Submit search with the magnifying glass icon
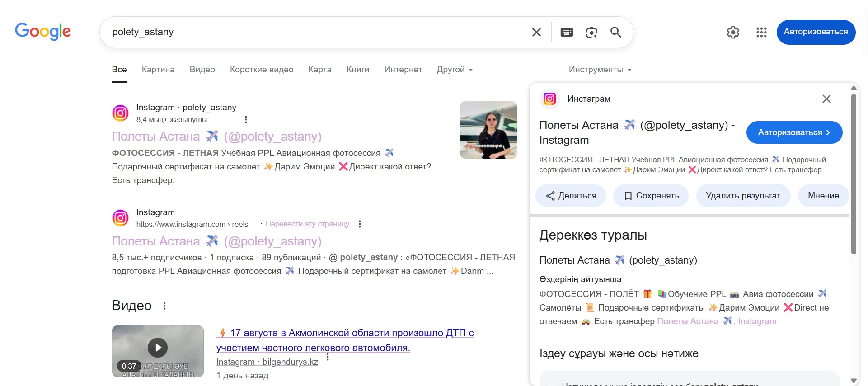Viewport: 868px width, 386px height. point(616,32)
